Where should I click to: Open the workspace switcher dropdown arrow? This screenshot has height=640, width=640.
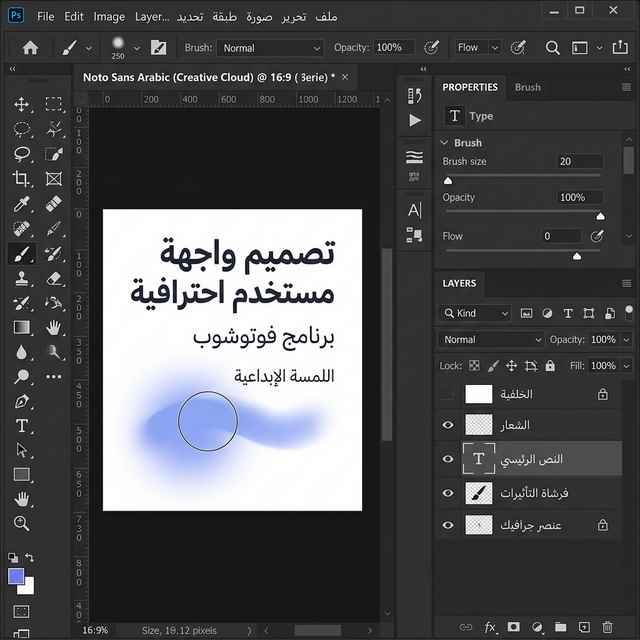click(600, 48)
